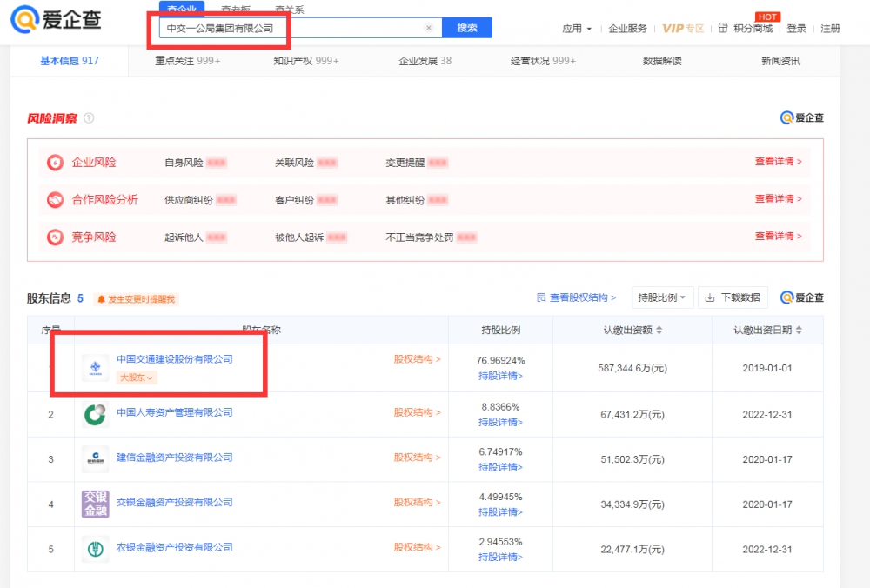The height and width of the screenshot is (588, 870).
Task: Click the purple 交银金融 logo
Action: (x=96, y=504)
